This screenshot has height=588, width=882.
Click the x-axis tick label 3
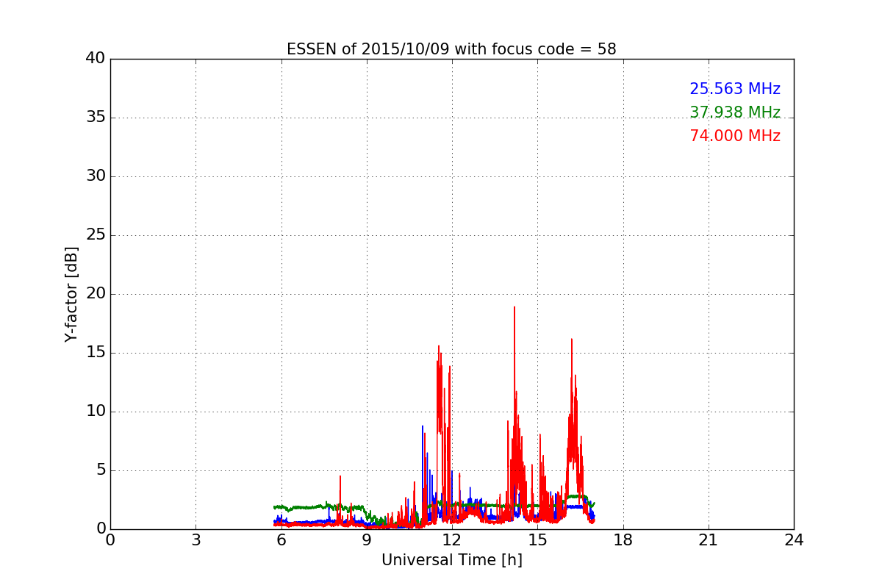coord(196,540)
